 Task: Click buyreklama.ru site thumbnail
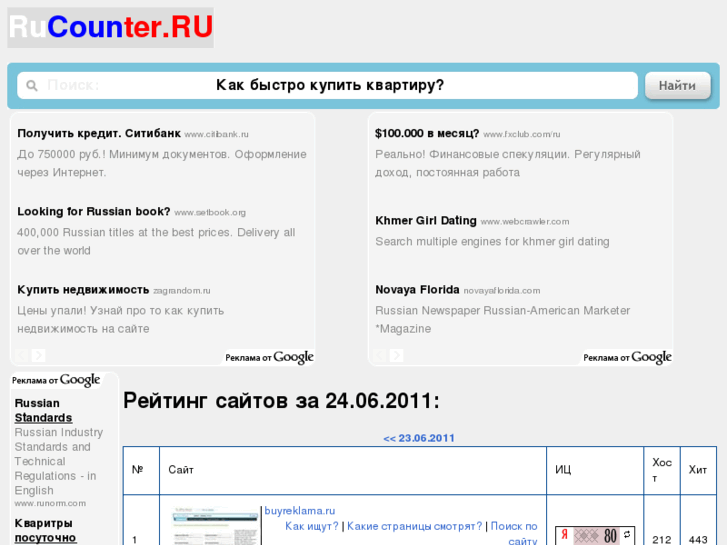[215, 526]
